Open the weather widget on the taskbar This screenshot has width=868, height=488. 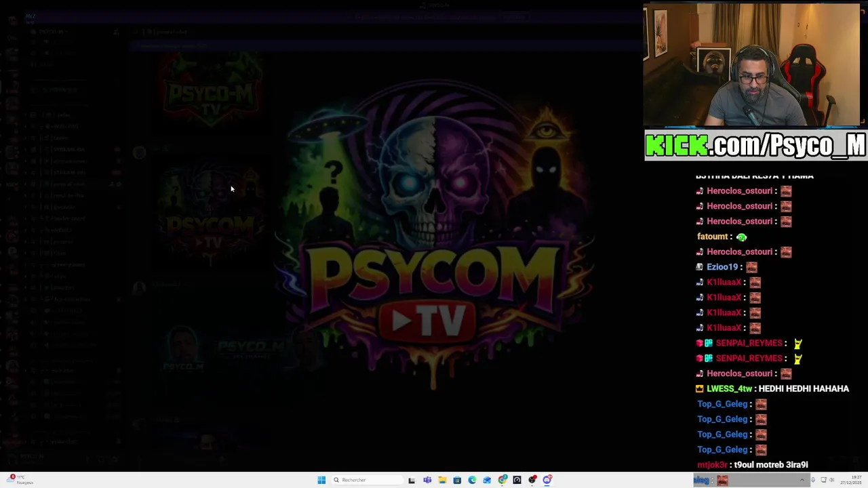(x=20, y=480)
